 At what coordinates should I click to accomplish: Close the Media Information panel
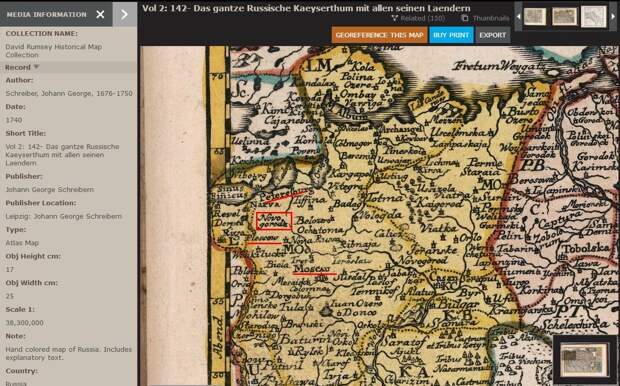(100, 14)
